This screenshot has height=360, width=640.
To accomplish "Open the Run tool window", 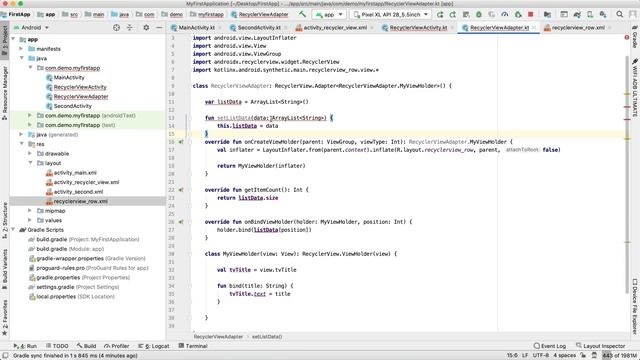I will tap(25, 346).
